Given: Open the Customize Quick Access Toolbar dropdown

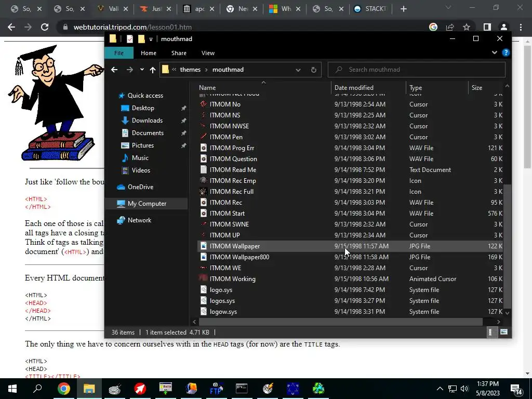Looking at the screenshot, I should [x=151, y=39].
